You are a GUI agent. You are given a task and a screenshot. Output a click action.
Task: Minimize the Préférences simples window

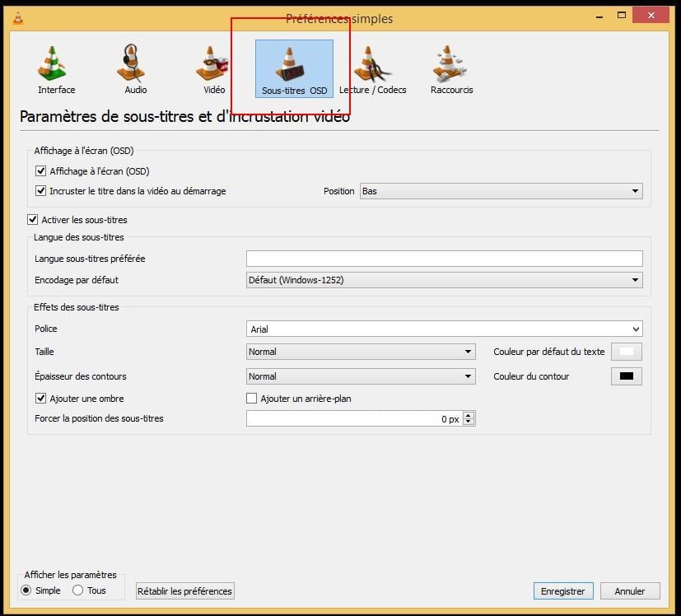599,16
